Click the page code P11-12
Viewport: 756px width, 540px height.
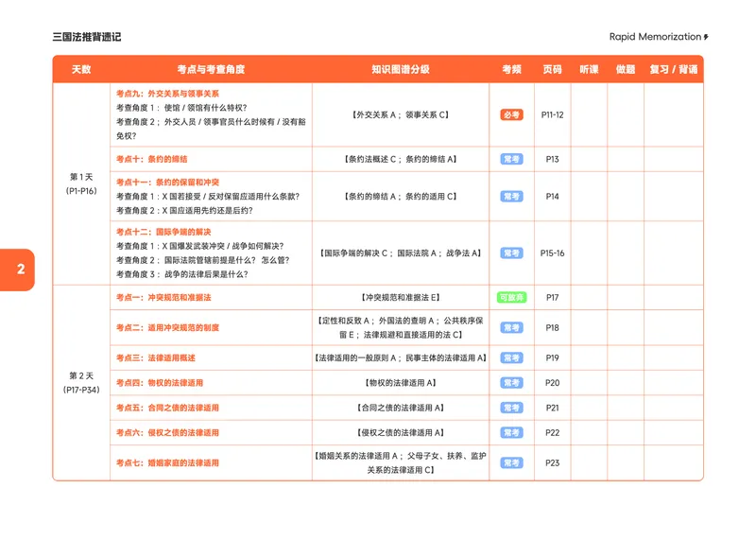coord(552,114)
